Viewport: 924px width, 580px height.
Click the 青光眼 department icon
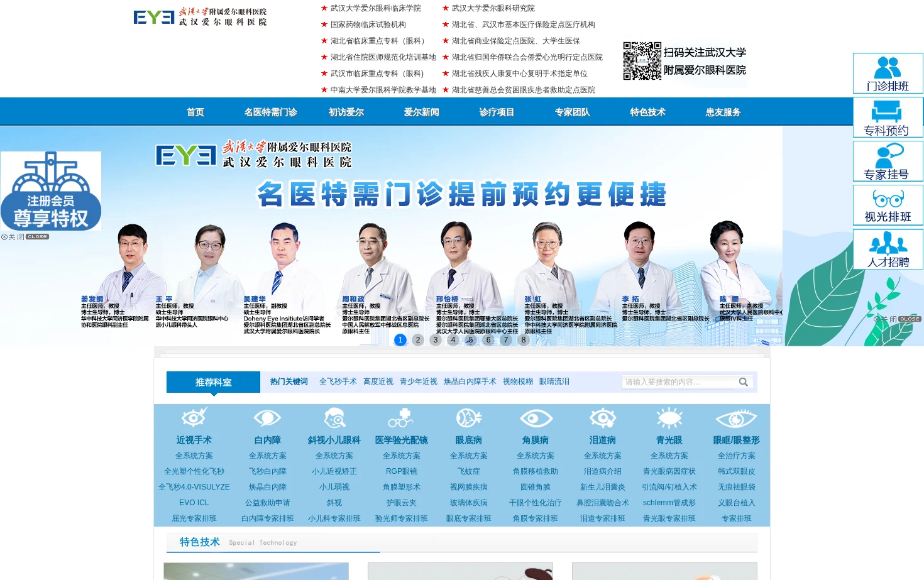click(x=669, y=418)
